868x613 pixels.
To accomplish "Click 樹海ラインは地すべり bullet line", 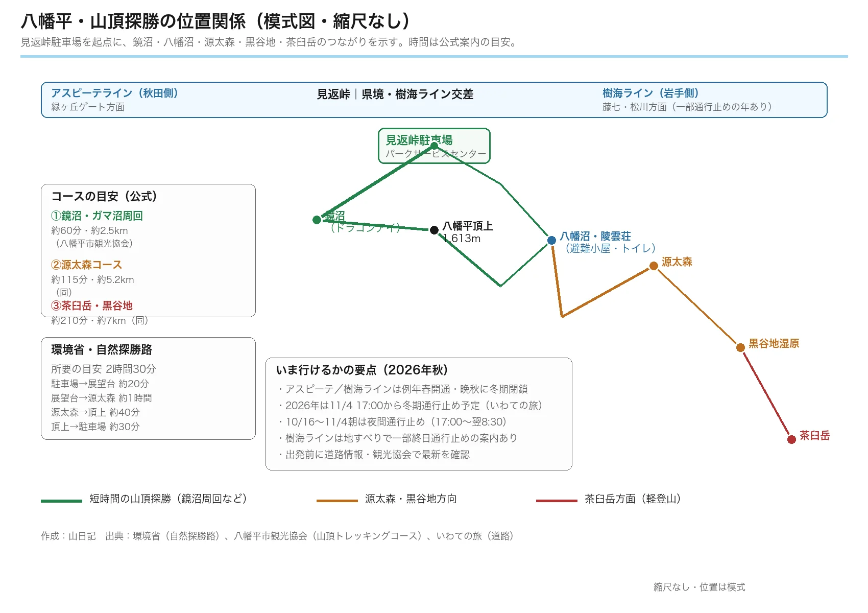I will [x=397, y=438].
